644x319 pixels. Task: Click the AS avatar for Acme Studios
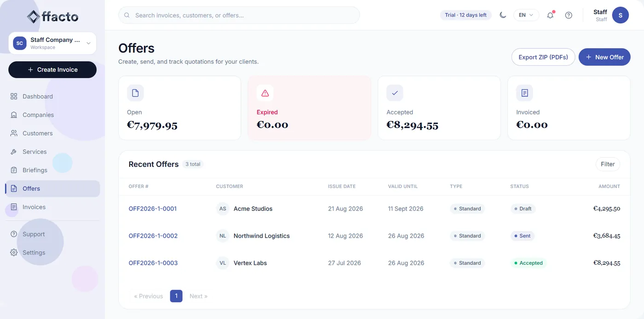tap(223, 209)
